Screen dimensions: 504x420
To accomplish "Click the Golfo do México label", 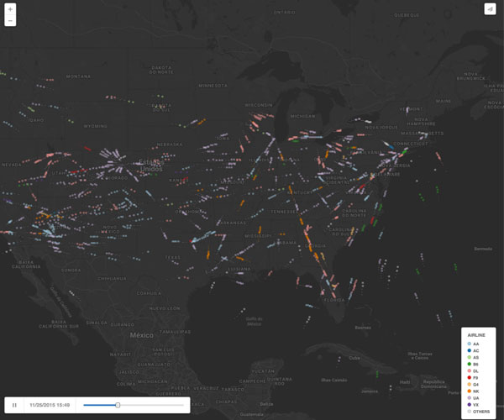I will 254,322.
